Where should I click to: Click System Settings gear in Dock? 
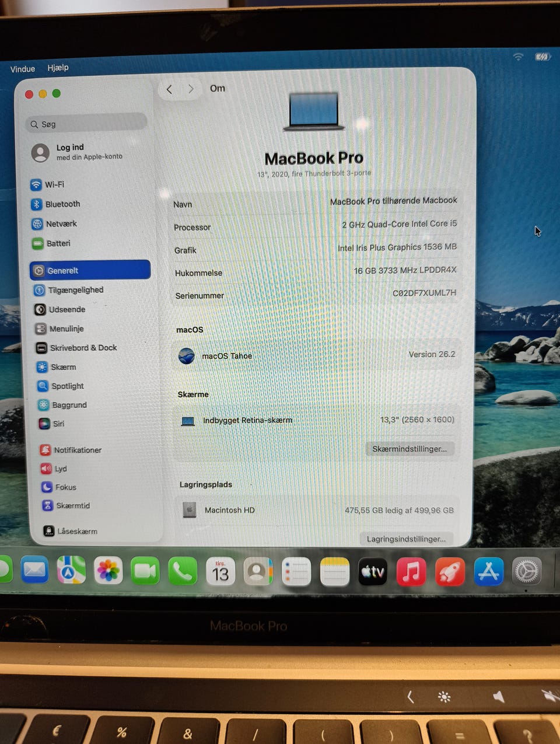click(x=526, y=571)
